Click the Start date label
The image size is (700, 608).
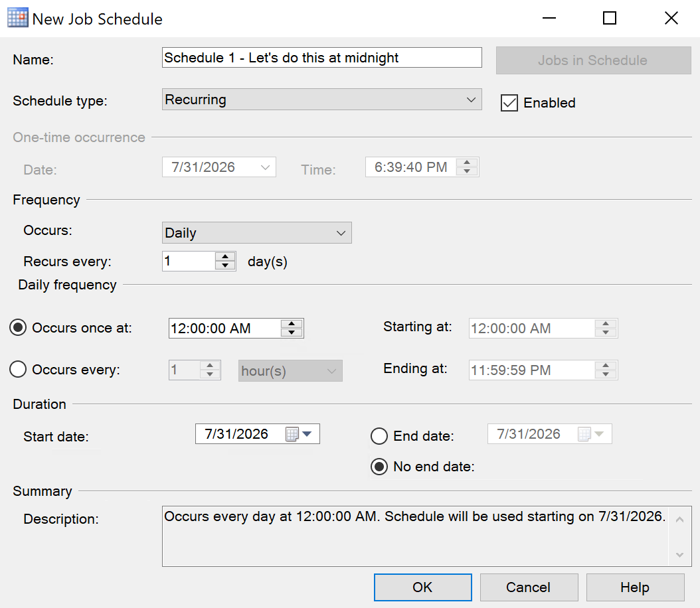56,437
